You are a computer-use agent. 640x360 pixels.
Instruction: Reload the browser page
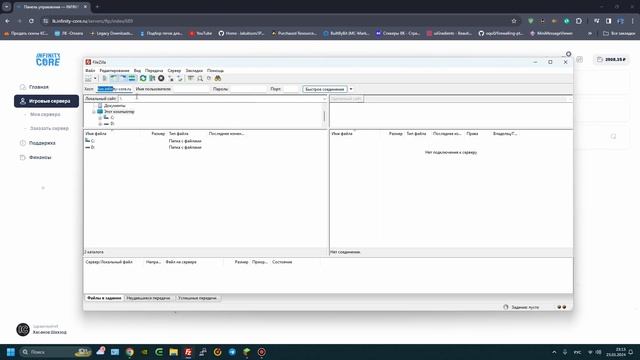(x=31, y=21)
